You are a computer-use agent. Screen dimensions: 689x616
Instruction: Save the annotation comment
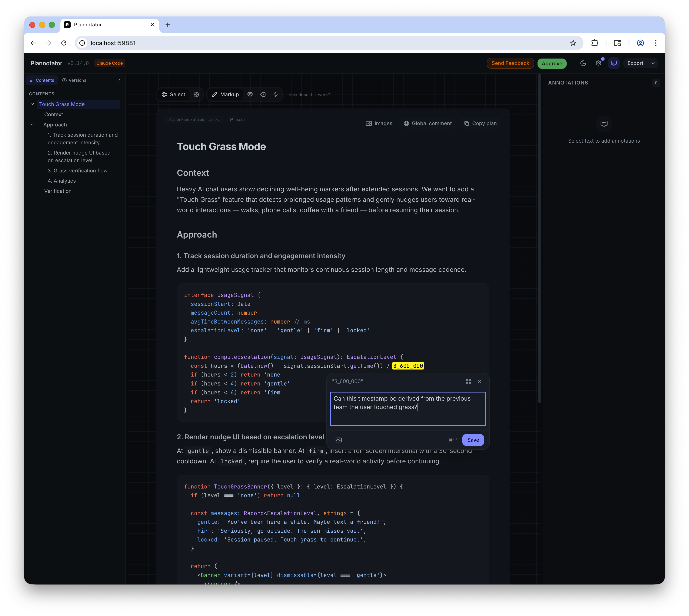(473, 440)
